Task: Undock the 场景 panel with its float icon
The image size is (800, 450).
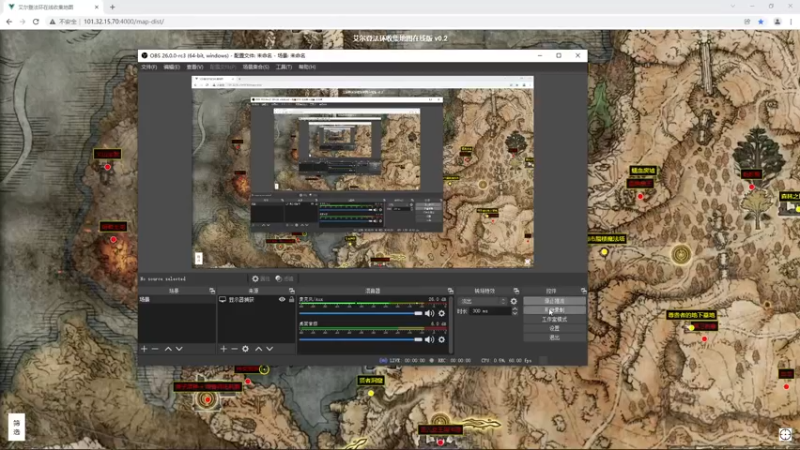Action: click(212, 291)
